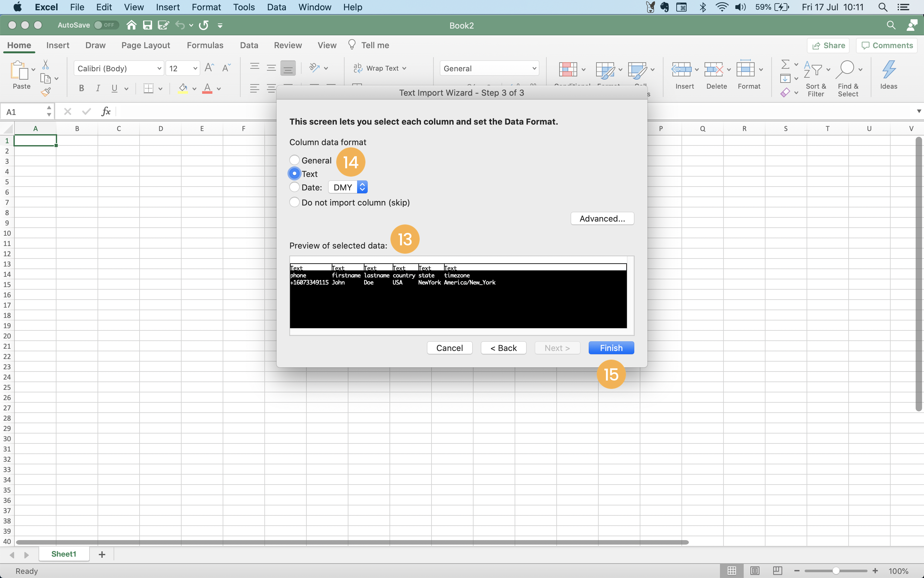Image resolution: width=924 pixels, height=578 pixels.
Task: Toggle Bold formatting
Action: pyautogui.click(x=81, y=88)
